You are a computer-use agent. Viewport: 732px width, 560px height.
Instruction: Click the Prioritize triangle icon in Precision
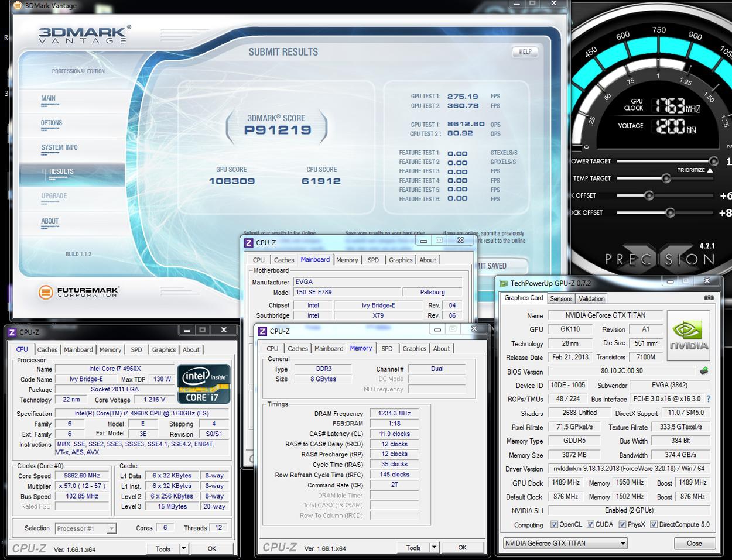(x=710, y=170)
